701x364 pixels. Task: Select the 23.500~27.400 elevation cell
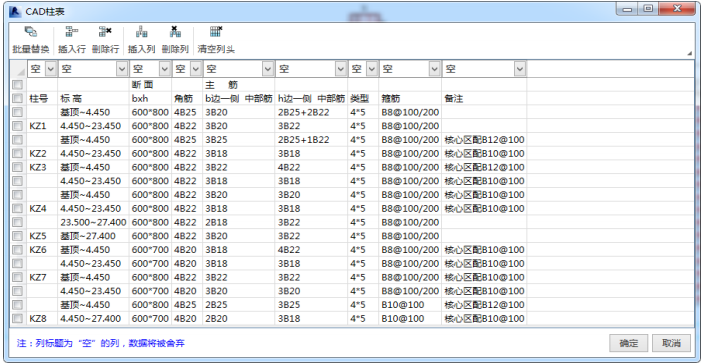[x=93, y=223]
